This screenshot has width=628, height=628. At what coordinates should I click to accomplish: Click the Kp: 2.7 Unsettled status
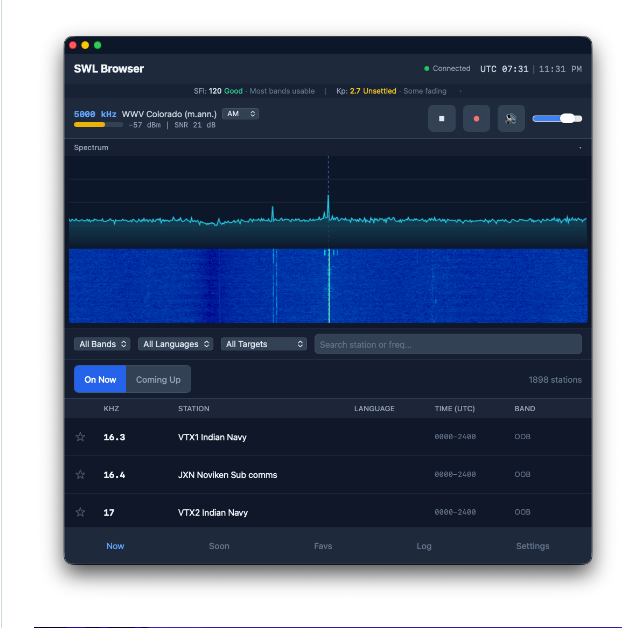366,91
